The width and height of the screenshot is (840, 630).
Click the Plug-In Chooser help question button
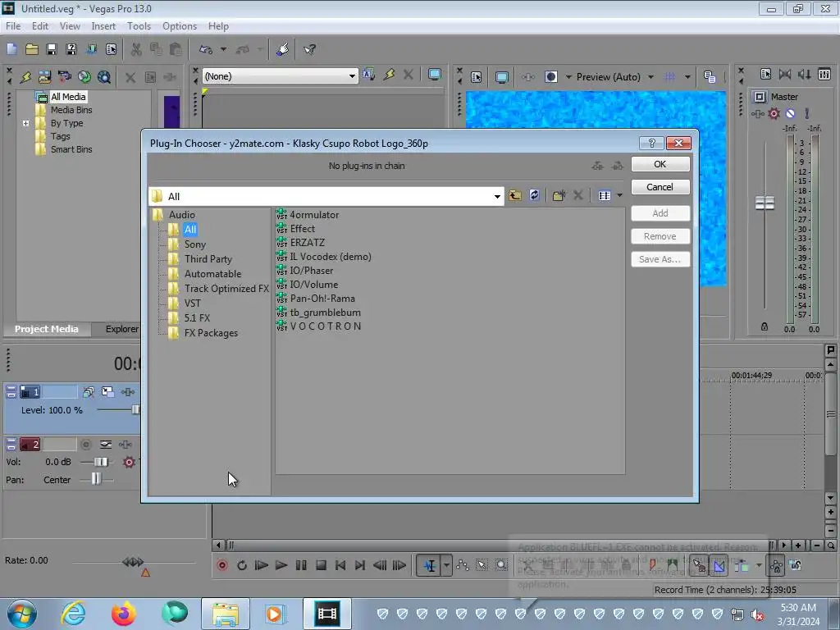651,143
